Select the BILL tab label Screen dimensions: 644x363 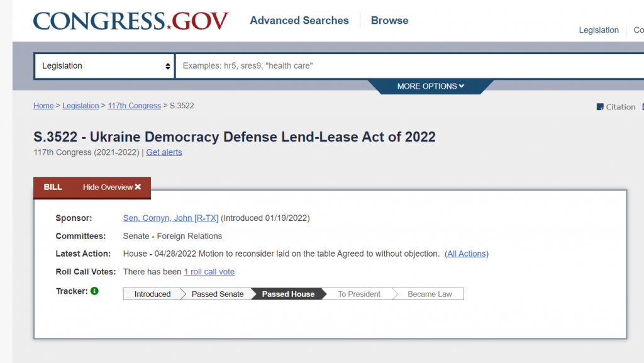coord(53,187)
